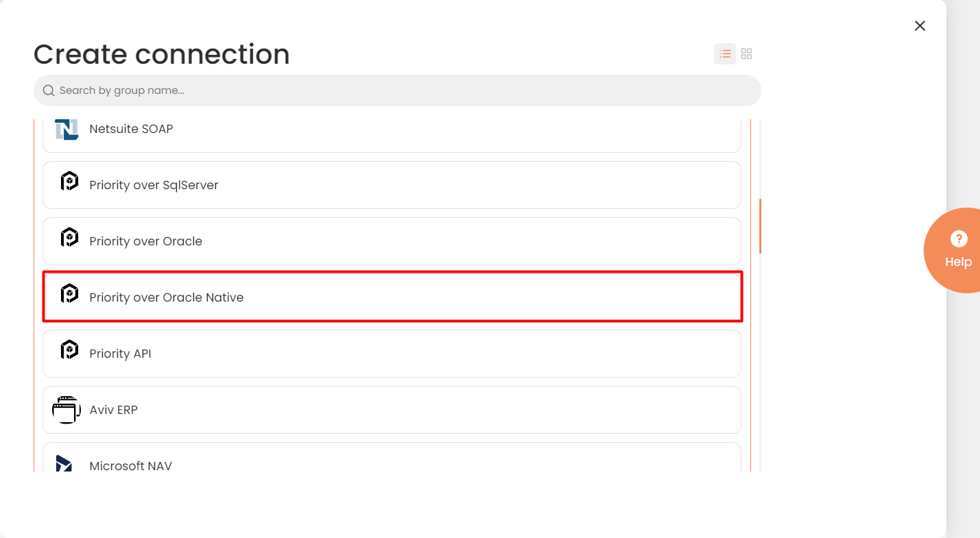Click the Priority over Oracle Native icon
980x538 pixels.
(x=69, y=293)
